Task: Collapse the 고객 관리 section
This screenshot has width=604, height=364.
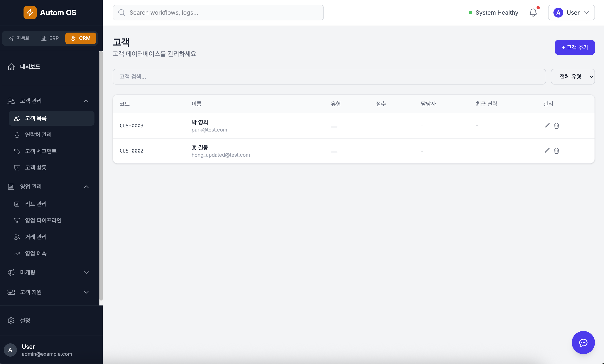Action: pyautogui.click(x=86, y=101)
